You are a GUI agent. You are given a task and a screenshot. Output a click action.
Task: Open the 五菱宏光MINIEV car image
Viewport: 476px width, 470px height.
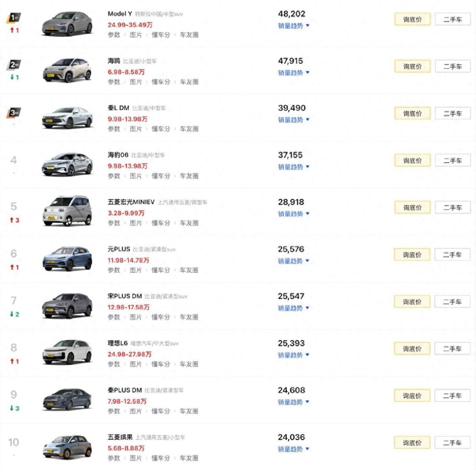[x=67, y=211]
